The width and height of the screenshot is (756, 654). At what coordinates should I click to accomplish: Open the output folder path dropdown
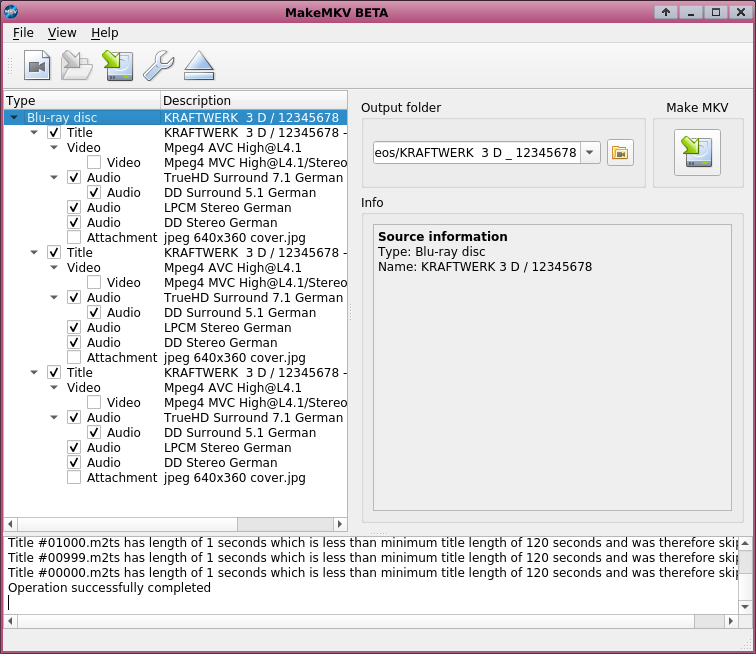590,153
